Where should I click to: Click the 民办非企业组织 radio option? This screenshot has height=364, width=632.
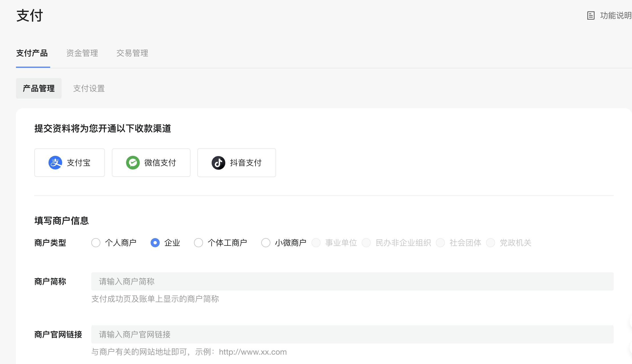(366, 243)
